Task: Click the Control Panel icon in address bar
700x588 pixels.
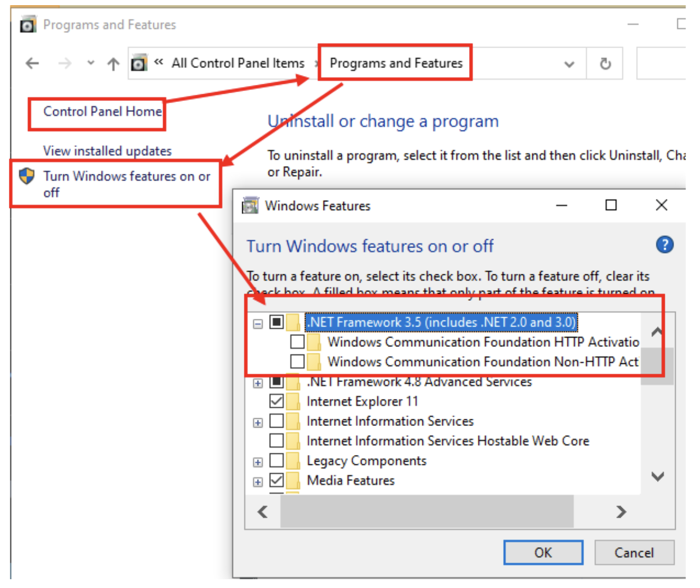Action: coord(139,63)
